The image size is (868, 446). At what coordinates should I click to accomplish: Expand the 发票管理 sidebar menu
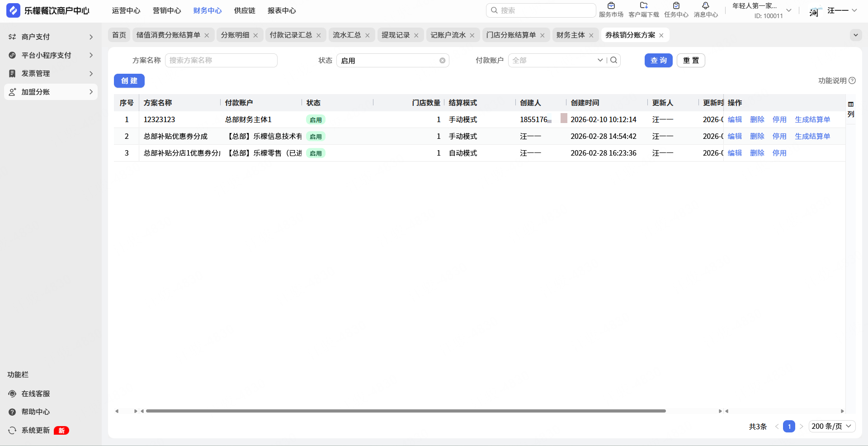(x=91, y=73)
